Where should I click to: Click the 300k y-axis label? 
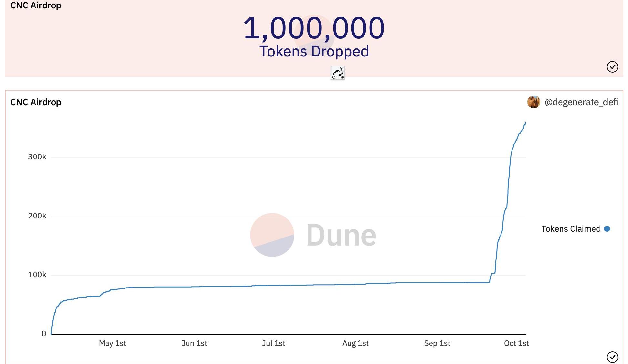coord(37,157)
